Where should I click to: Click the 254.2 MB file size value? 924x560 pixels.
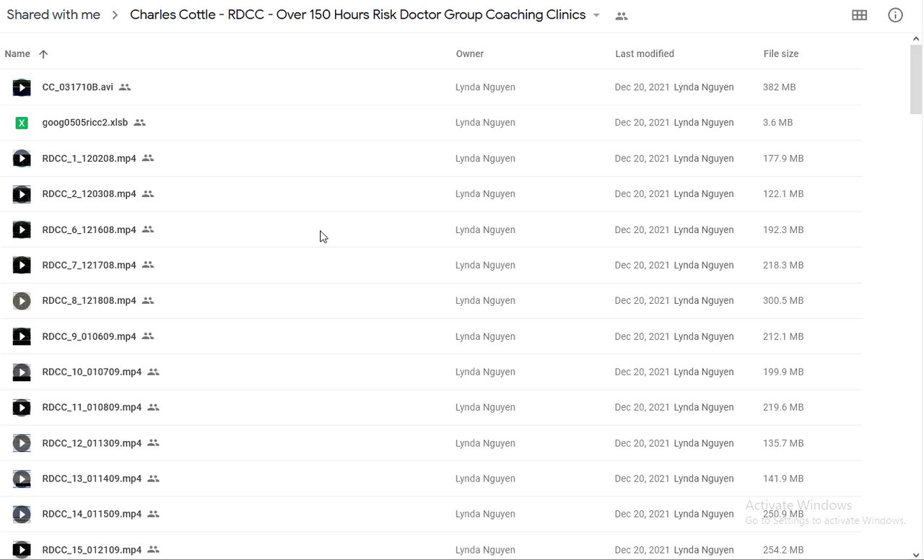[783, 550]
